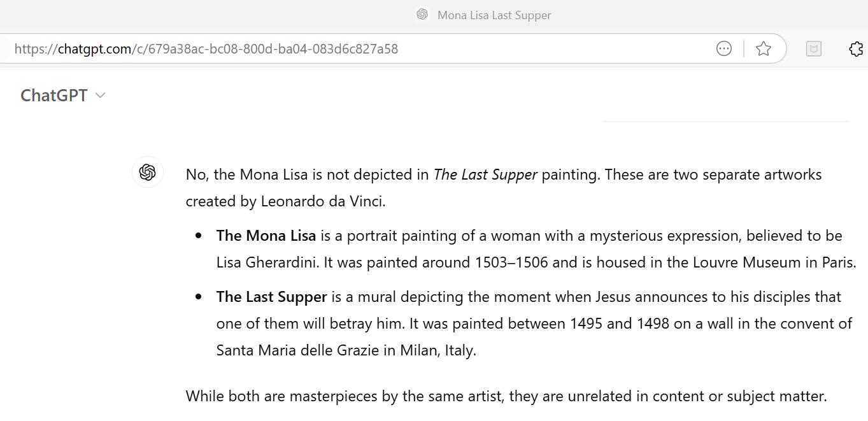The width and height of the screenshot is (868, 421).
Task: Click the grayed-out shield extension icon
Action: point(814,48)
